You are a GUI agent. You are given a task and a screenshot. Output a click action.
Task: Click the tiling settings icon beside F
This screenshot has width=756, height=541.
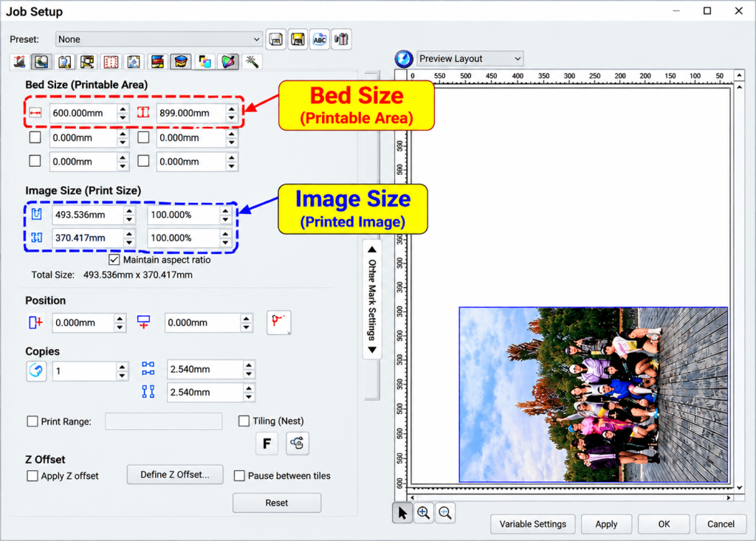(x=298, y=443)
